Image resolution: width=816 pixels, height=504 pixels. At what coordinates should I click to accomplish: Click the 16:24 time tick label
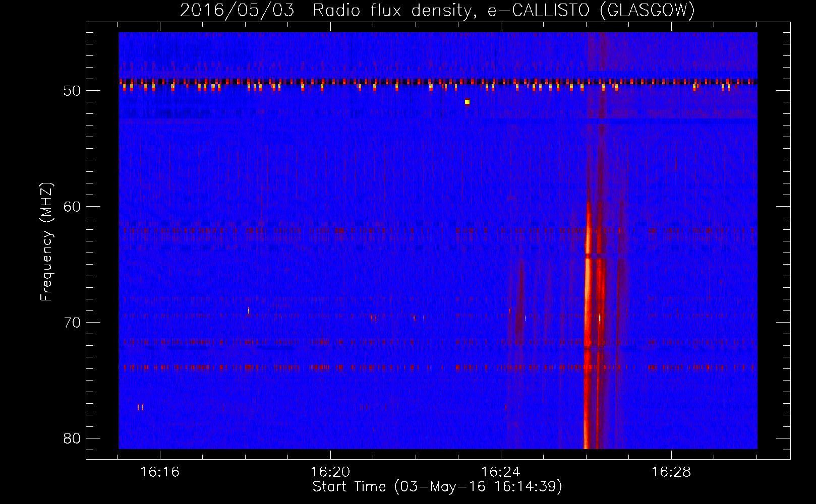pyautogui.click(x=501, y=472)
